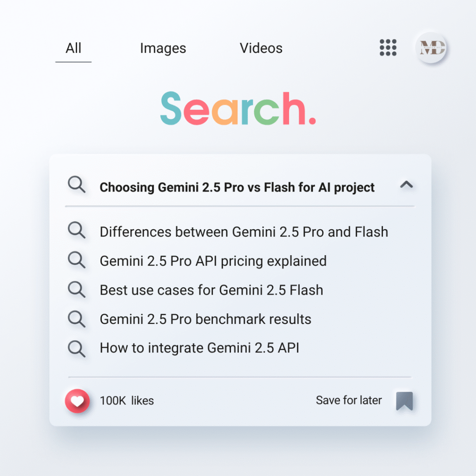Image resolution: width=476 pixels, height=476 pixels.
Task: Toggle the Save for later bookmark icon
Action: pyautogui.click(x=404, y=401)
